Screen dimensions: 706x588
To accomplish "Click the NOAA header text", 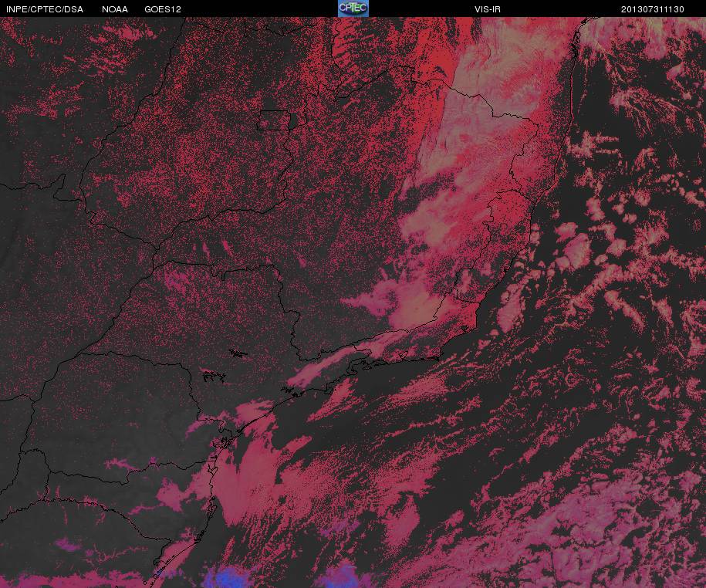I will 115,9.
